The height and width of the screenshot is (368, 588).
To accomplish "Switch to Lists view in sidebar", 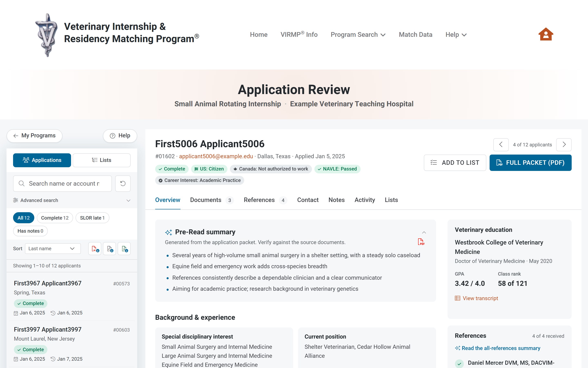I will [x=101, y=160].
